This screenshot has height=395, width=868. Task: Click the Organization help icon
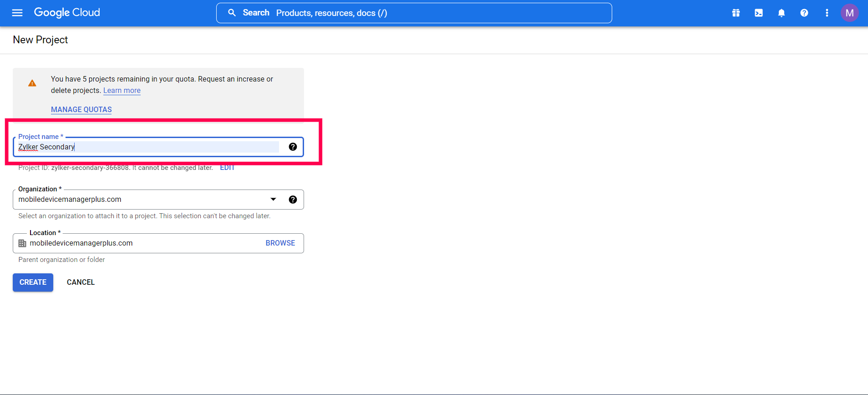[293, 200]
